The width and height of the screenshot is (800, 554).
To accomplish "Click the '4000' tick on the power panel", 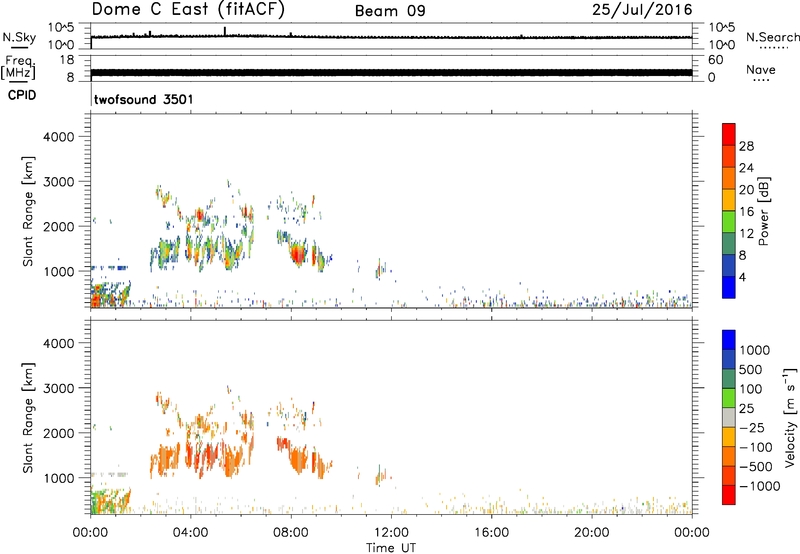I will [59, 137].
